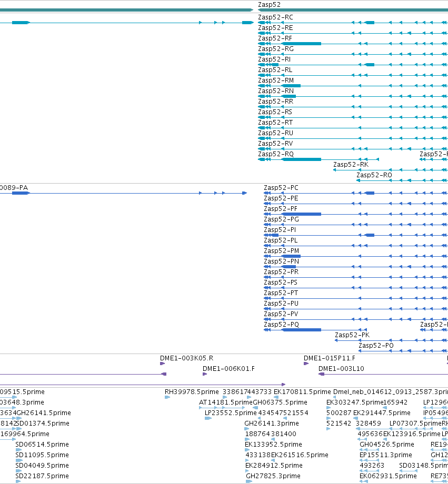This screenshot has height=484, width=448.
Task: Select the EK303247.5prime EST label
Action: (355, 402)
